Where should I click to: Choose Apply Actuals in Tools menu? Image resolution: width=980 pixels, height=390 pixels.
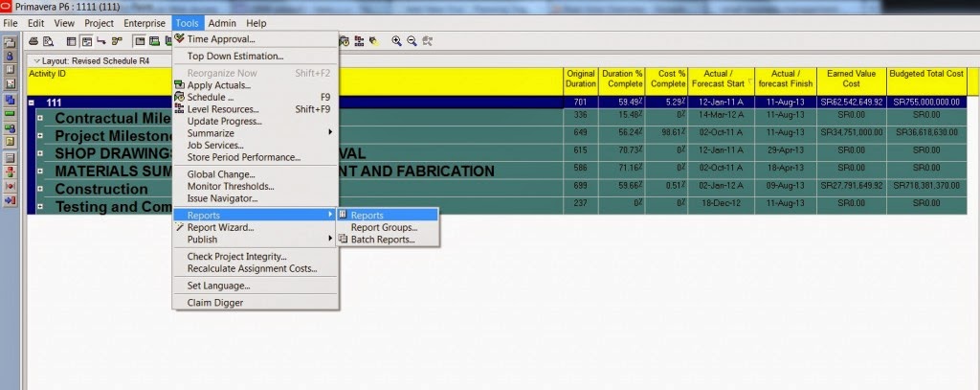click(256, 85)
